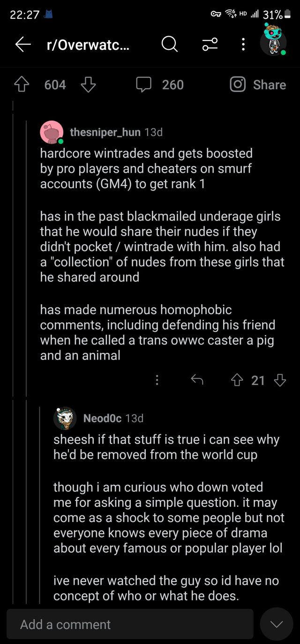The width and height of the screenshot is (300, 644).
Task: Focus the Add a comment field
Action: 130,624
